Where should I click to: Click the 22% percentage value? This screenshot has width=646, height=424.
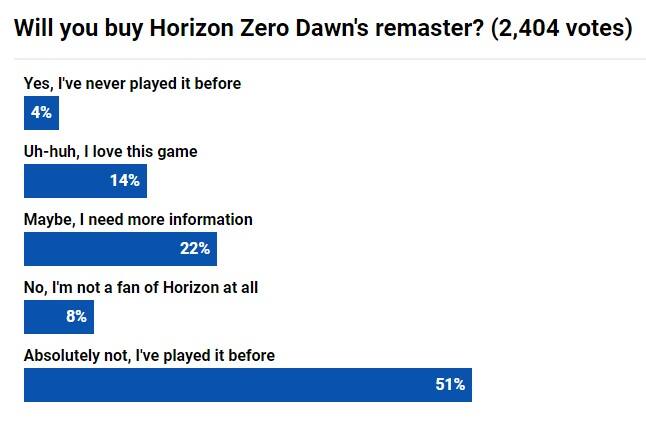(x=195, y=249)
